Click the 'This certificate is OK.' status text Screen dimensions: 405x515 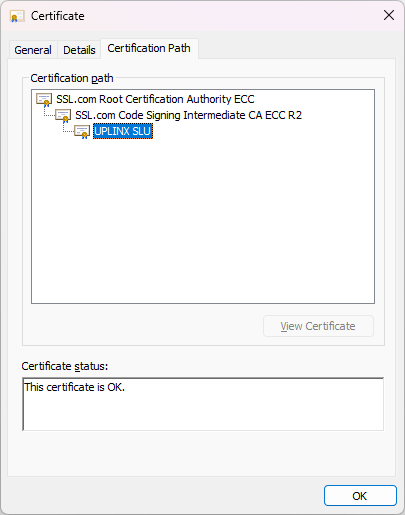pyautogui.click(x=75, y=387)
